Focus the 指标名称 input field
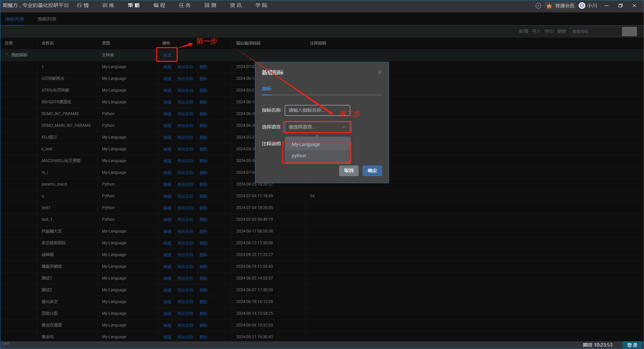Viewport: 644px width, 349px height. (317, 110)
